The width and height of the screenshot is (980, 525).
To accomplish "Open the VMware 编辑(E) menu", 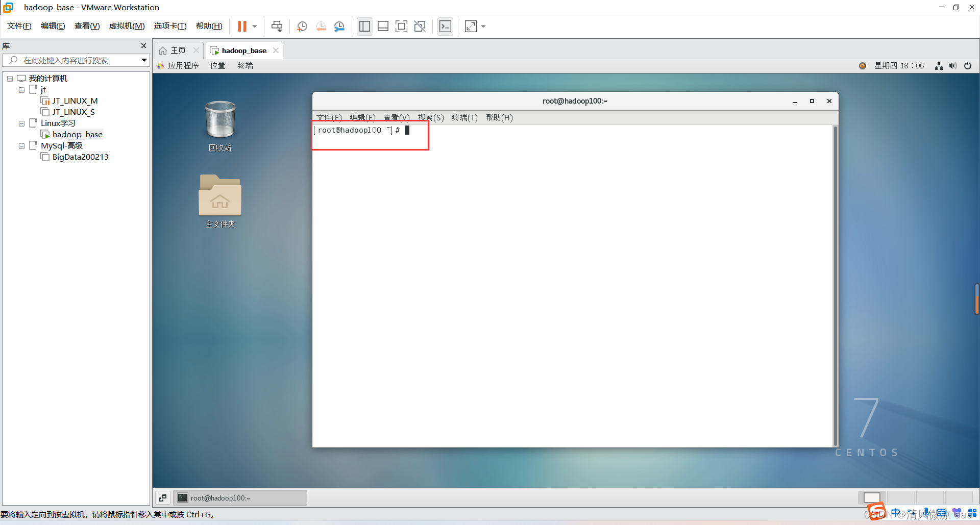I will [53, 26].
